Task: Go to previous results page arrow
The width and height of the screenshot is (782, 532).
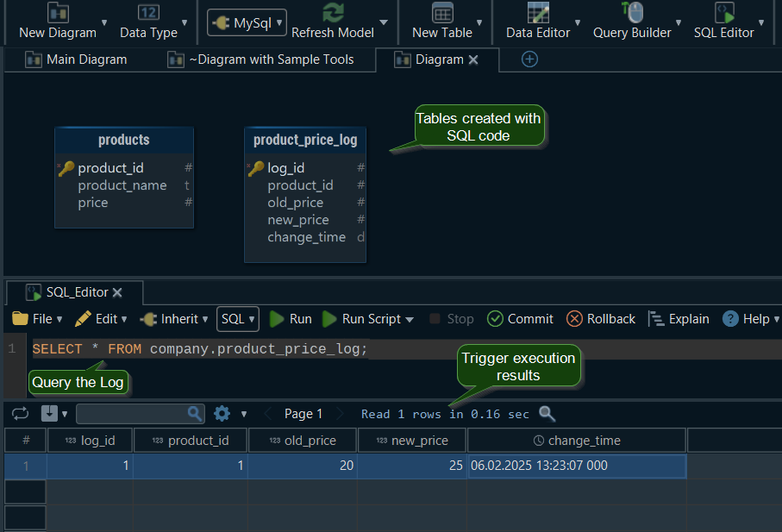Action: click(268, 414)
